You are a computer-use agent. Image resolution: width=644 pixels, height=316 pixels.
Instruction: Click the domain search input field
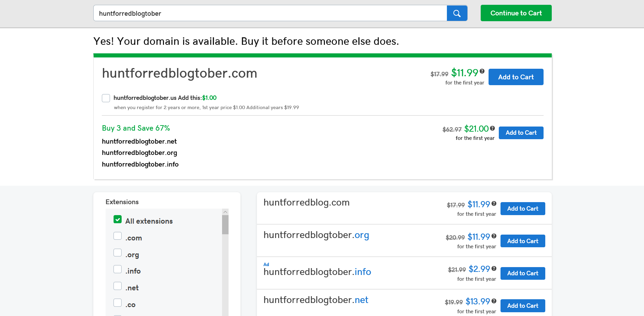tap(270, 13)
